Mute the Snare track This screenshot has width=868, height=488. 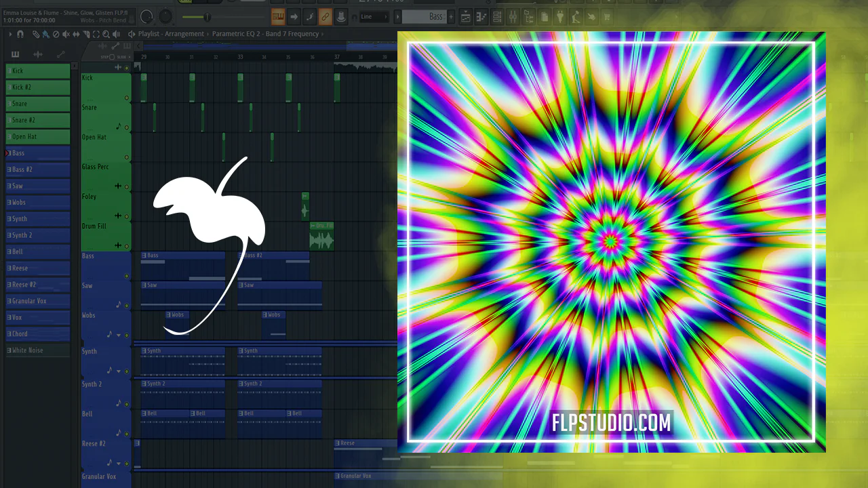click(127, 127)
